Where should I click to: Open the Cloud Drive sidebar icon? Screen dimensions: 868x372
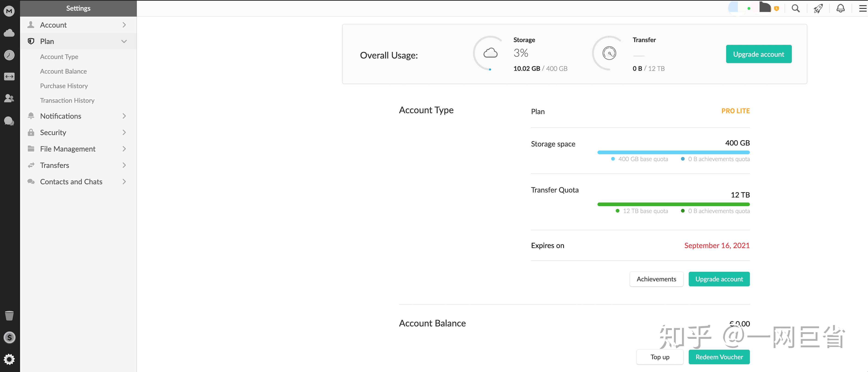point(9,33)
